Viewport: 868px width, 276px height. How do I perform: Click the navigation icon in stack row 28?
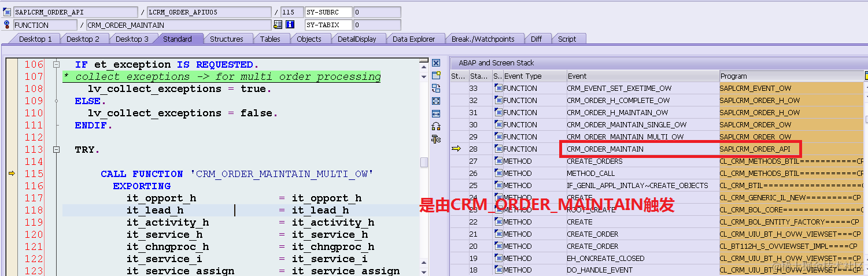pos(498,149)
